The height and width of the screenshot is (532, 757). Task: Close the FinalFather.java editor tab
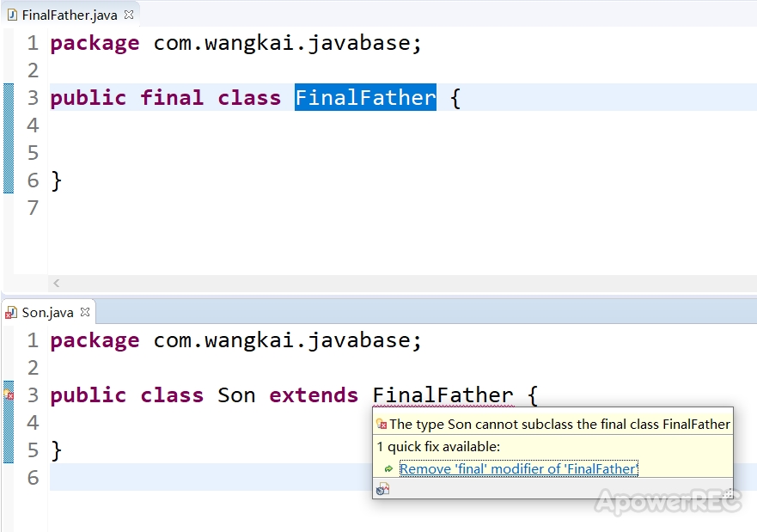point(128,15)
